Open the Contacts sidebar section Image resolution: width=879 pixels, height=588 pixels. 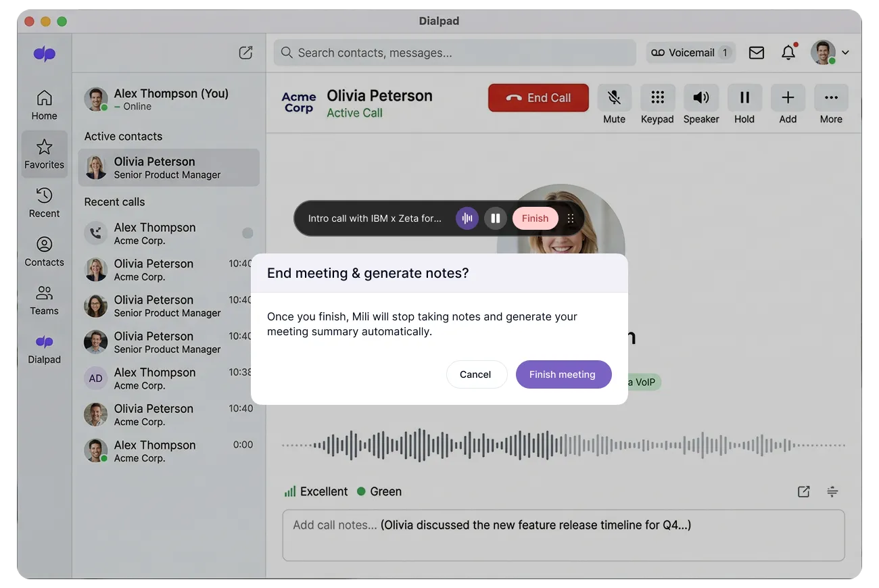click(44, 251)
